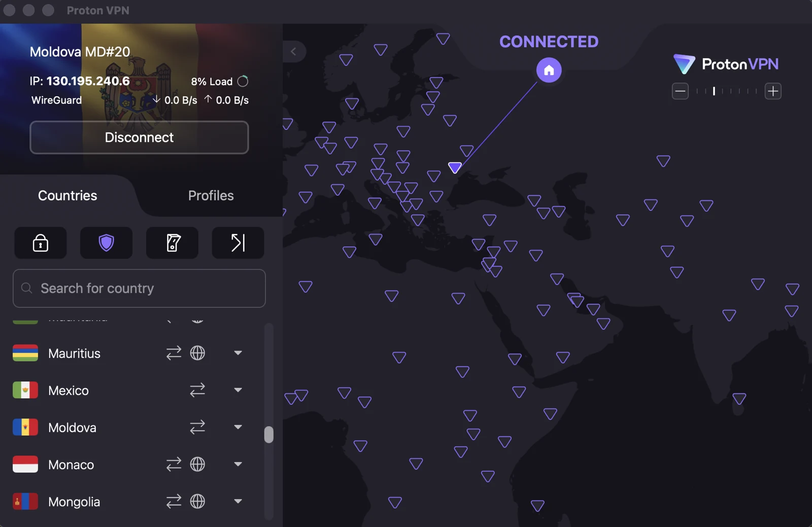Toggle the Secure Core padlock quick setting
This screenshot has height=527, width=812.
pyautogui.click(x=41, y=243)
